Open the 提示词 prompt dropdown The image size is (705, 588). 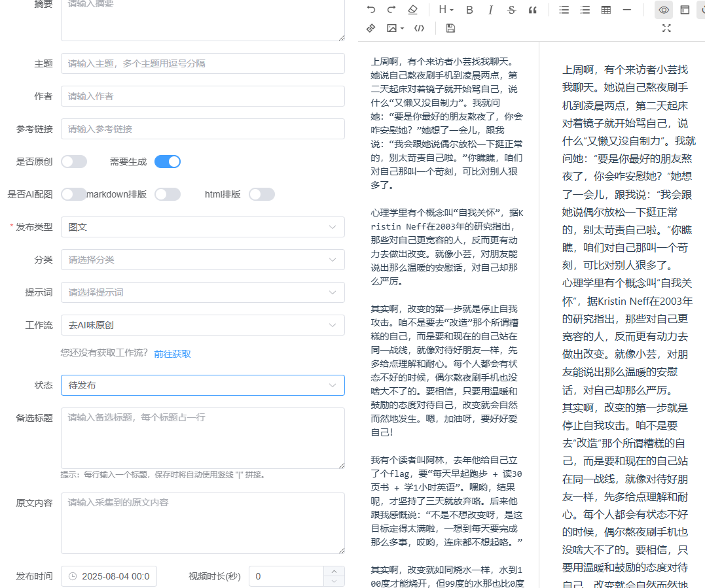203,292
